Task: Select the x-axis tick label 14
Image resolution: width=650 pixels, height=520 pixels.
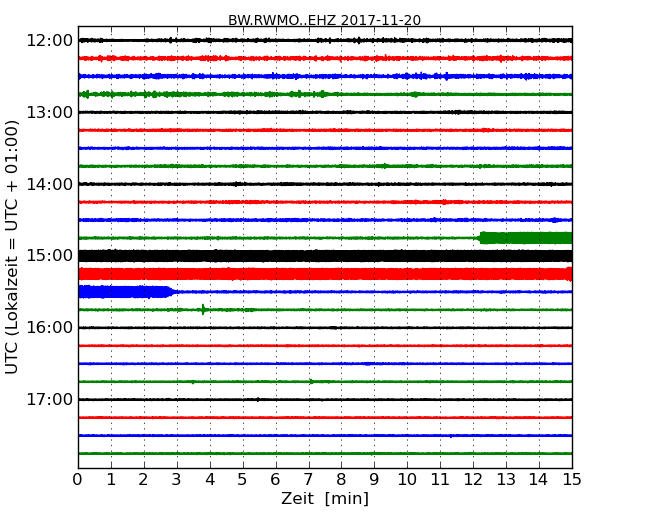Action: [x=539, y=479]
